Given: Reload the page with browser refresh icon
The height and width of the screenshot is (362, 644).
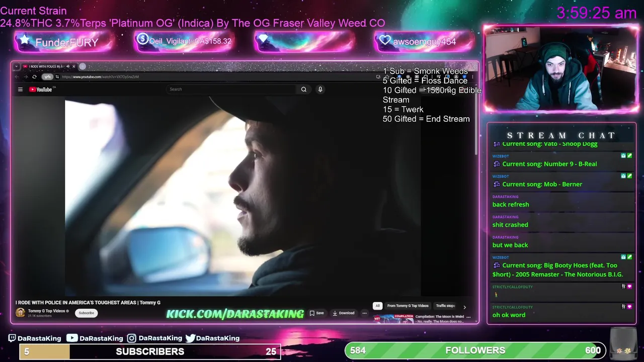Looking at the screenshot, I should click(x=34, y=77).
